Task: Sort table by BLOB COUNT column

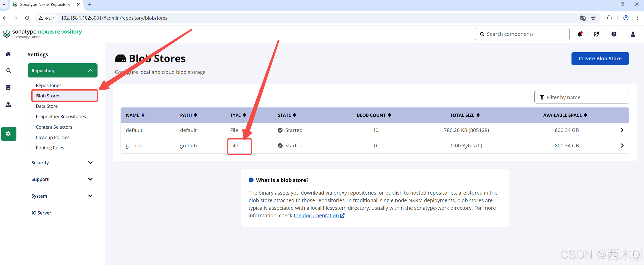Action: click(374, 115)
